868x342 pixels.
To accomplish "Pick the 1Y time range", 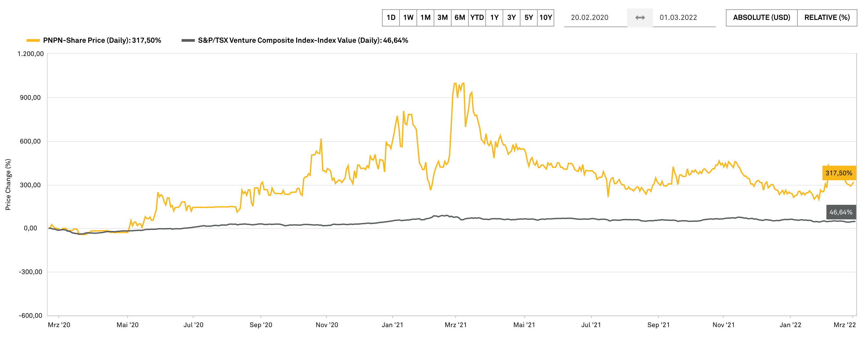I will pyautogui.click(x=494, y=18).
